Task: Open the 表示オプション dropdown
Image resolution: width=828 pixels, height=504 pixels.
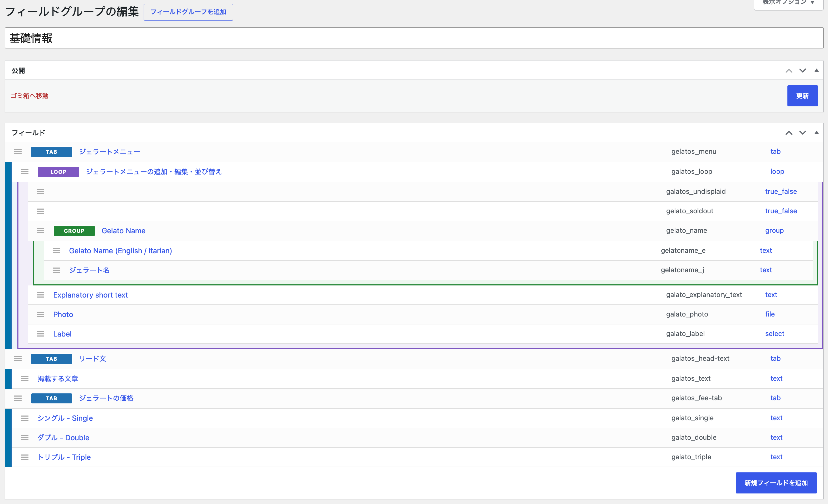Action: point(788,3)
